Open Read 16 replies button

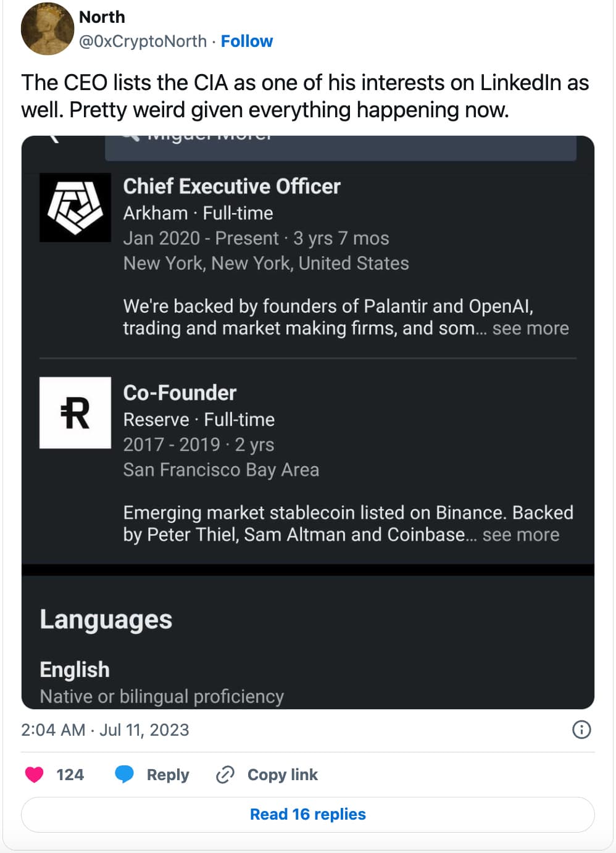click(x=308, y=815)
